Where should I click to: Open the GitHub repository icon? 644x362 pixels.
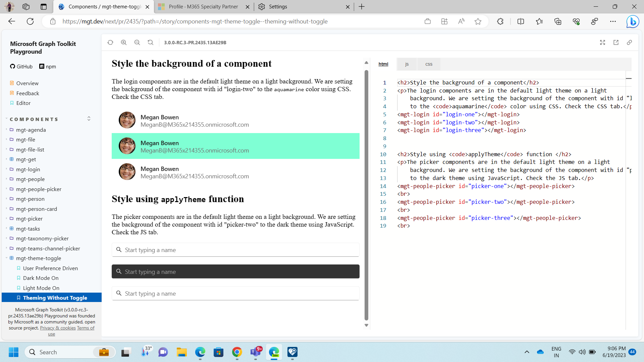pos(12,66)
